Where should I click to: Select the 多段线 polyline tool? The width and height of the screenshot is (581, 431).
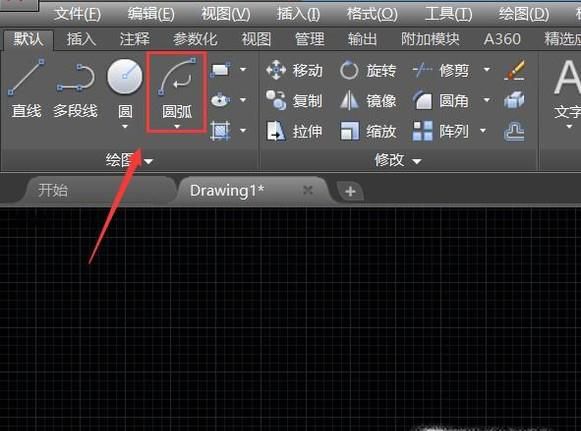tap(75, 88)
